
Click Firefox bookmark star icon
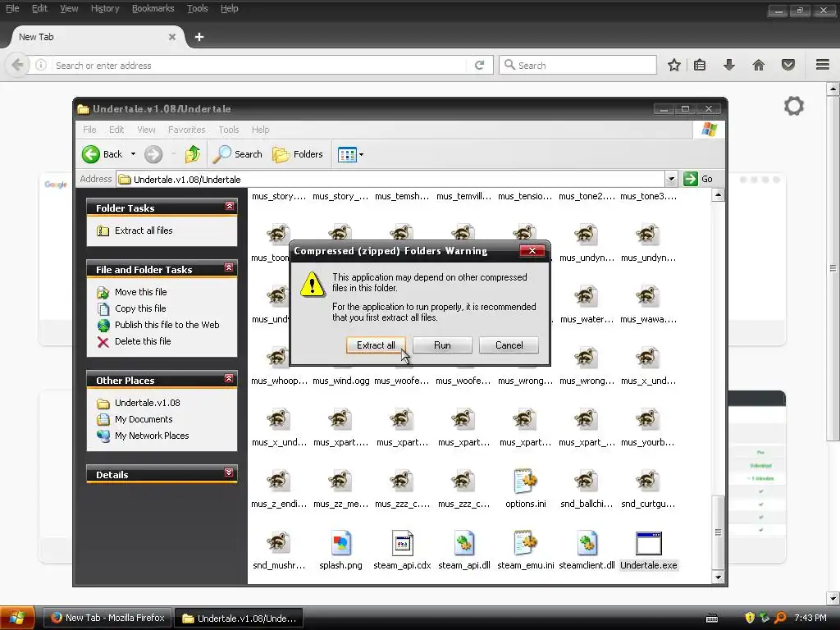pyautogui.click(x=674, y=66)
